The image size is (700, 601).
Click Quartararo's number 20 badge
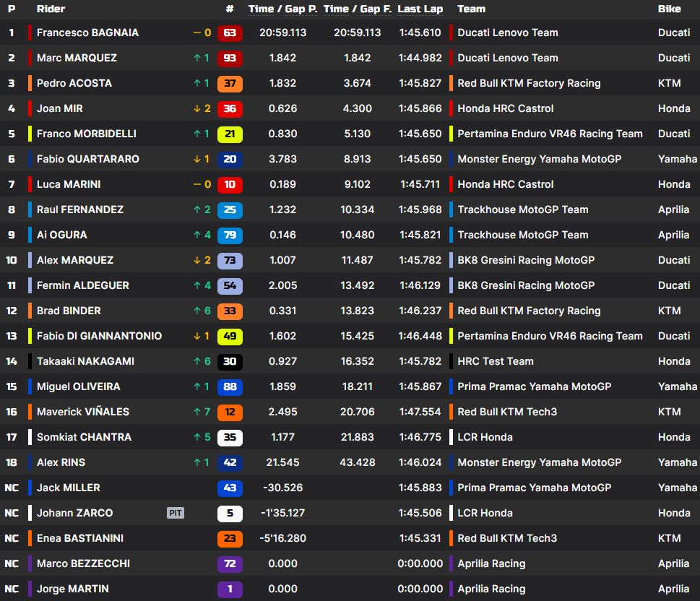(230, 160)
